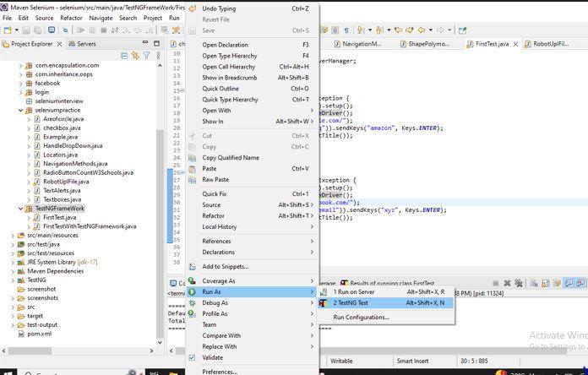Switch to the Servers tab
The height and width of the screenshot is (375, 588).
(83, 44)
